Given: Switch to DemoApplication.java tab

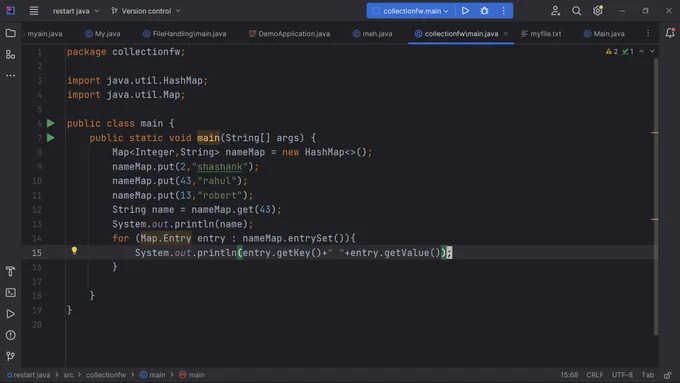Looking at the screenshot, I should tap(289, 33).
